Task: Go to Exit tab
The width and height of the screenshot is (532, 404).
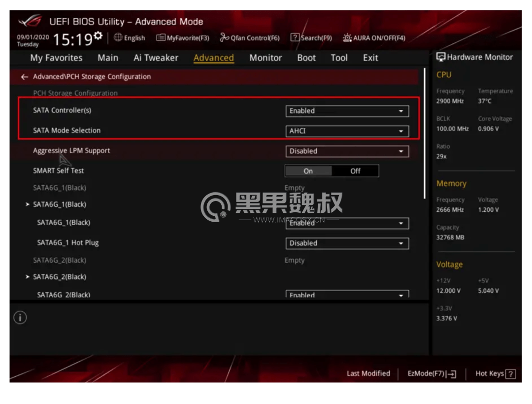Action: [x=370, y=58]
